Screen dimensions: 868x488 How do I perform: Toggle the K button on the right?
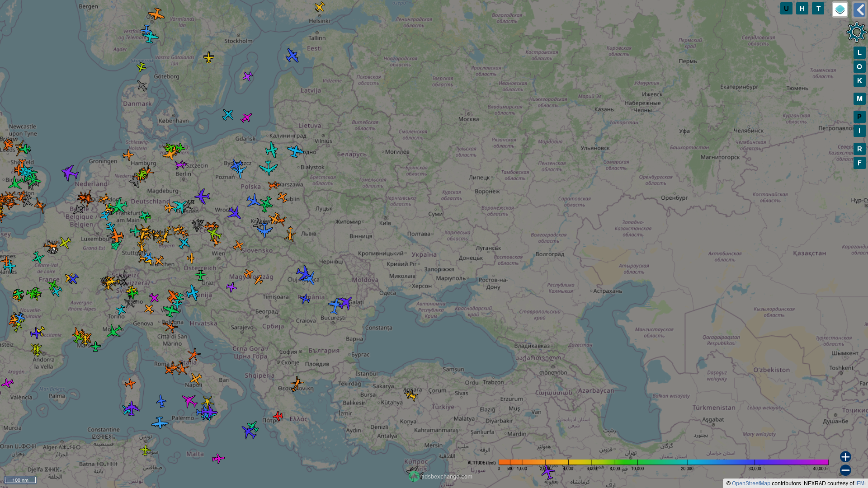coord(859,81)
